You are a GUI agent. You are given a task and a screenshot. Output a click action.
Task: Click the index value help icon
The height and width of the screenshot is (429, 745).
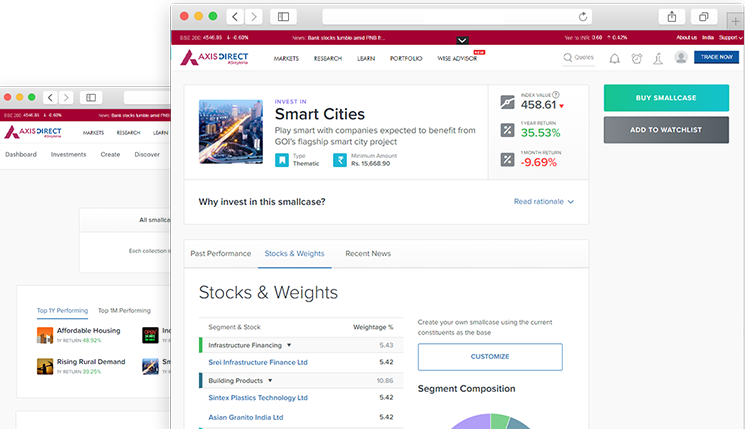[556, 95]
